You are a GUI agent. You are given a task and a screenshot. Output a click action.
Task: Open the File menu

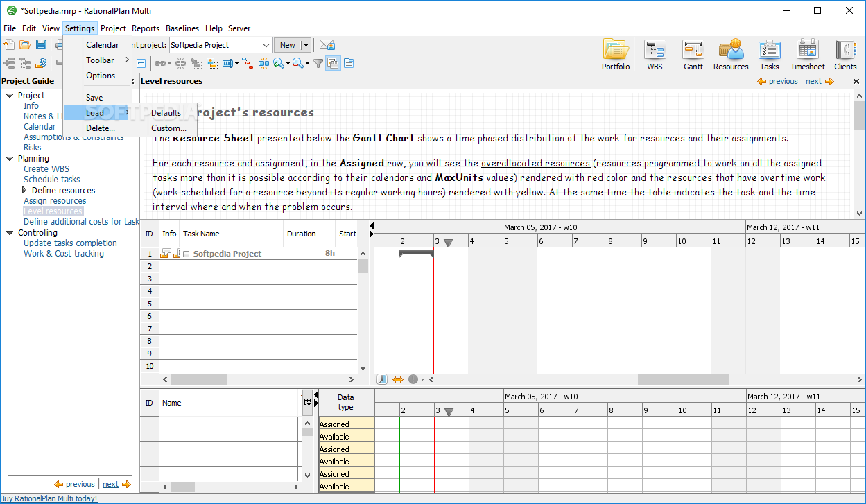[x=10, y=28]
